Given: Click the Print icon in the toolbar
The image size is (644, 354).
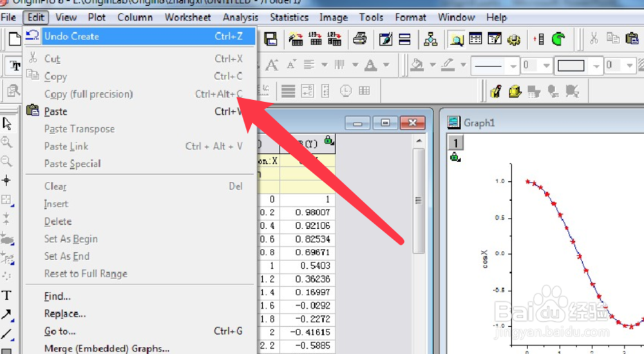Looking at the screenshot, I should (360, 39).
